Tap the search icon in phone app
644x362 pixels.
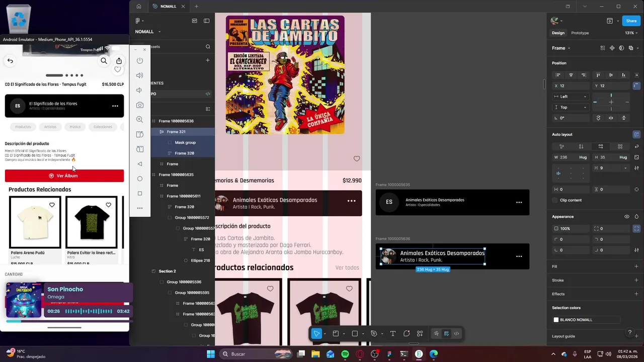[x=104, y=61]
